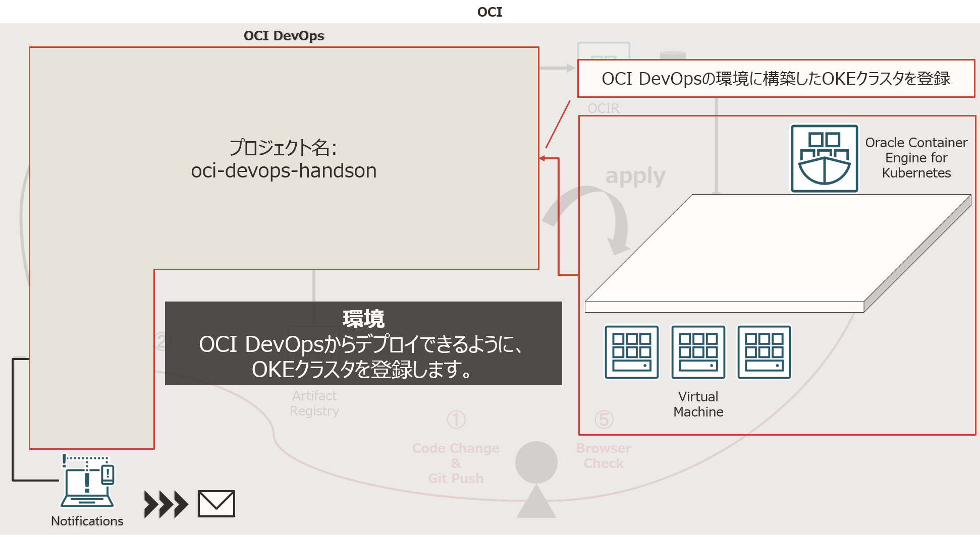The width and height of the screenshot is (980, 537).
Task: Select the rightmost Virtual Machine icon
Action: click(764, 352)
